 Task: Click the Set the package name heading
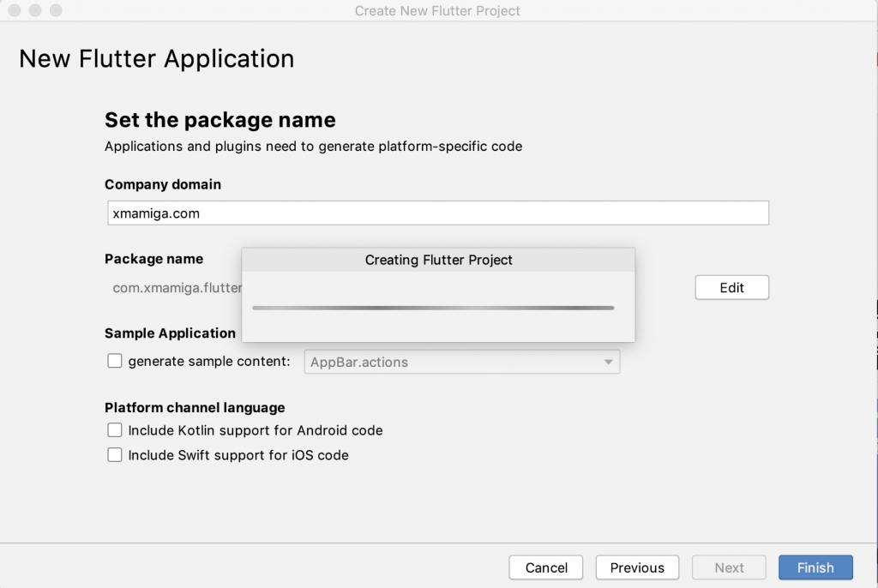(219, 120)
